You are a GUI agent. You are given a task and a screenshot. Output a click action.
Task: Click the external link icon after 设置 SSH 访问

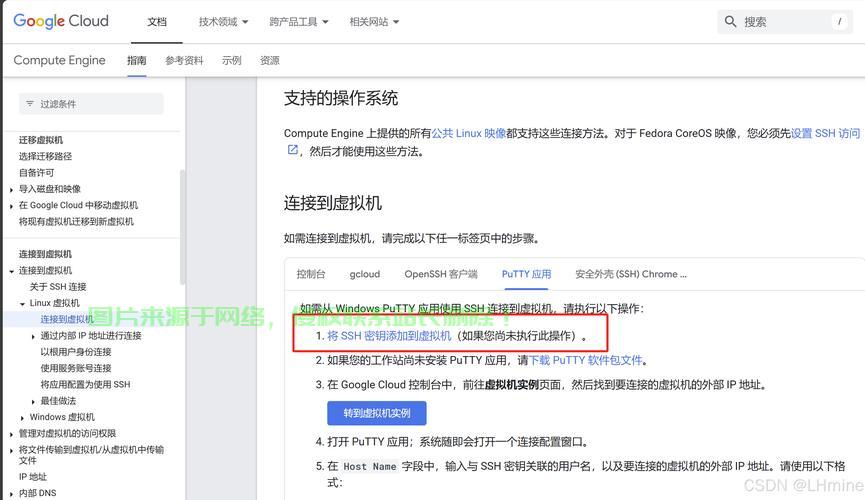293,150
